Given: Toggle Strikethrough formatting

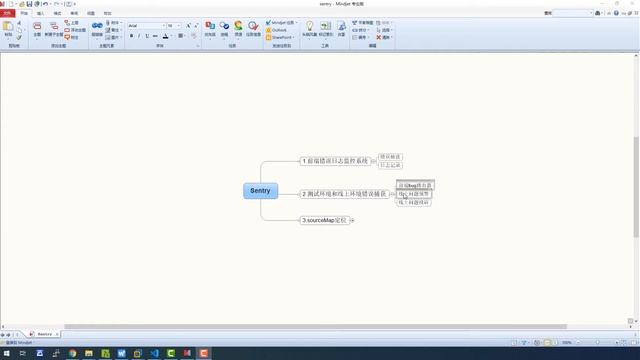Looking at the screenshot, I should [155, 36].
